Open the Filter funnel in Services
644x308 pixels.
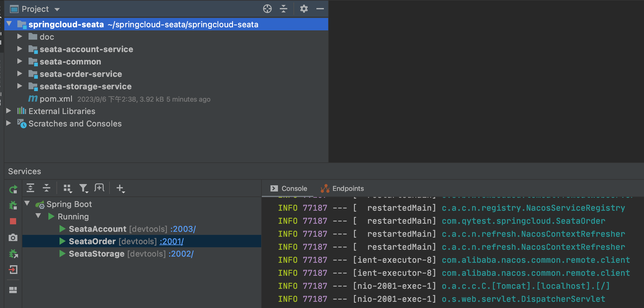click(84, 188)
